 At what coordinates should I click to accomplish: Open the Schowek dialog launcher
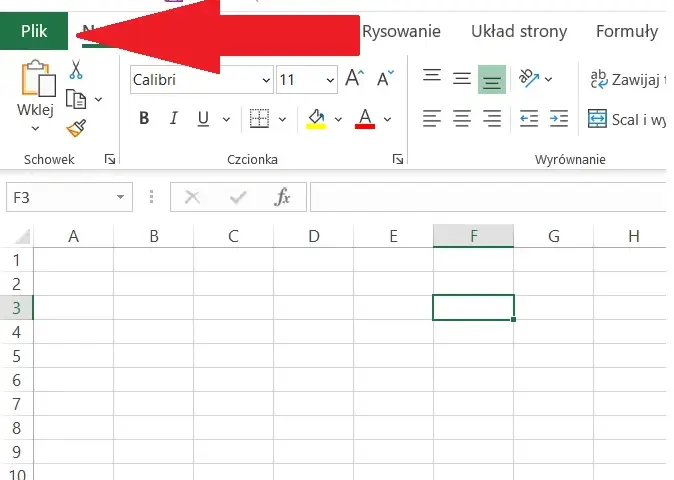110,159
